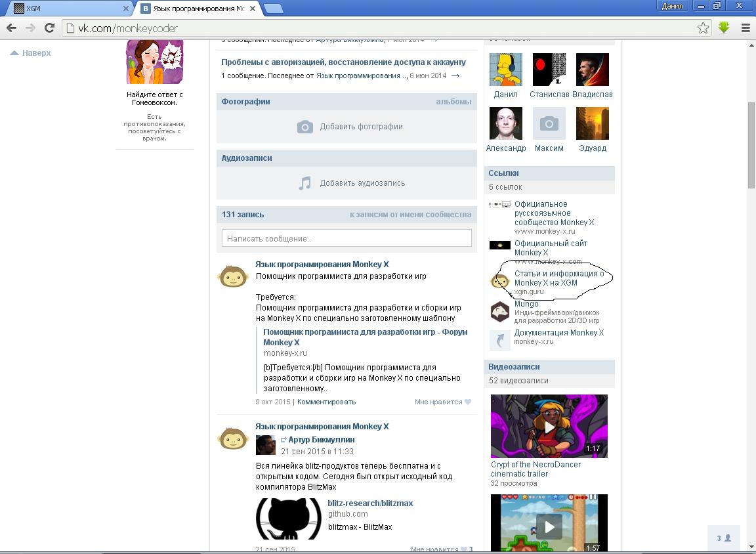Click the GitHub octocat logo image
Image resolution: width=756 pixels, height=554 pixels.
tap(288, 519)
